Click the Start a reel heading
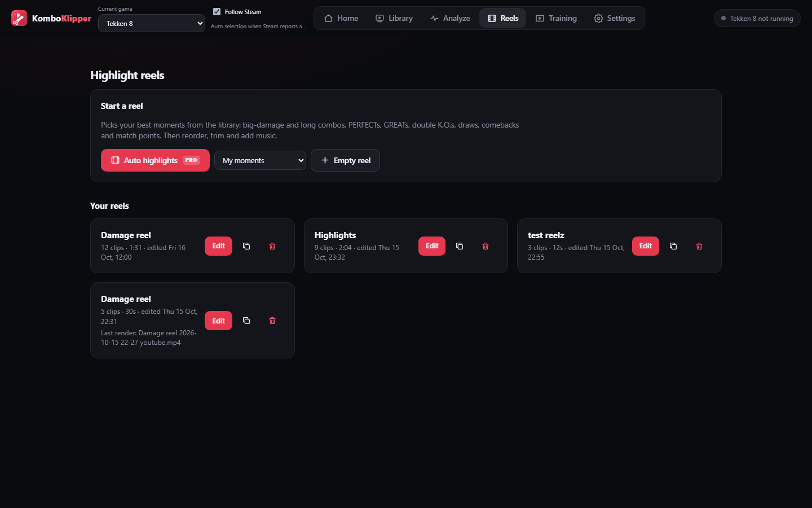The height and width of the screenshot is (508, 812). (x=122, y=106)
